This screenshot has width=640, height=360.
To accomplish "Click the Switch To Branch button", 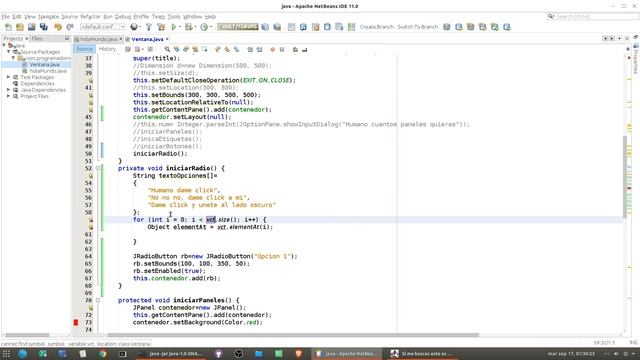I will click(x=418, y=27).
